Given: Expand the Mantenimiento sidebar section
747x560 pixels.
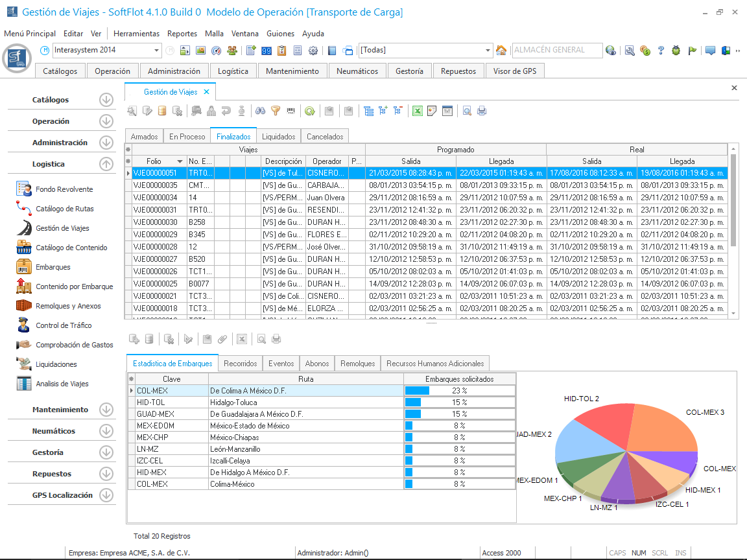Looking at the screenshot, I should [106, 410].
